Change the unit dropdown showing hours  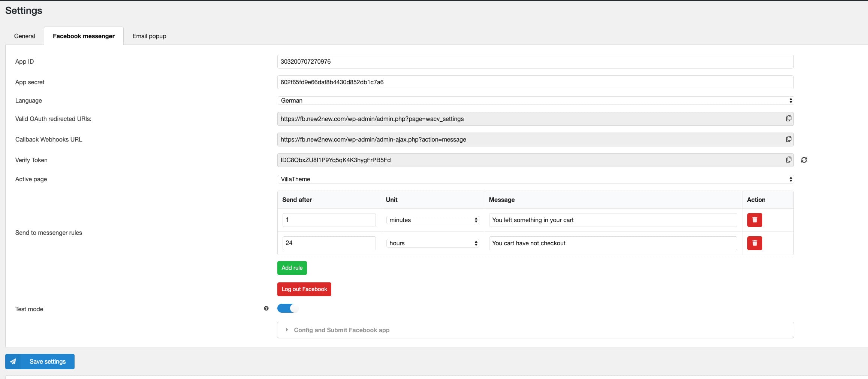click(x=433, y=243)
